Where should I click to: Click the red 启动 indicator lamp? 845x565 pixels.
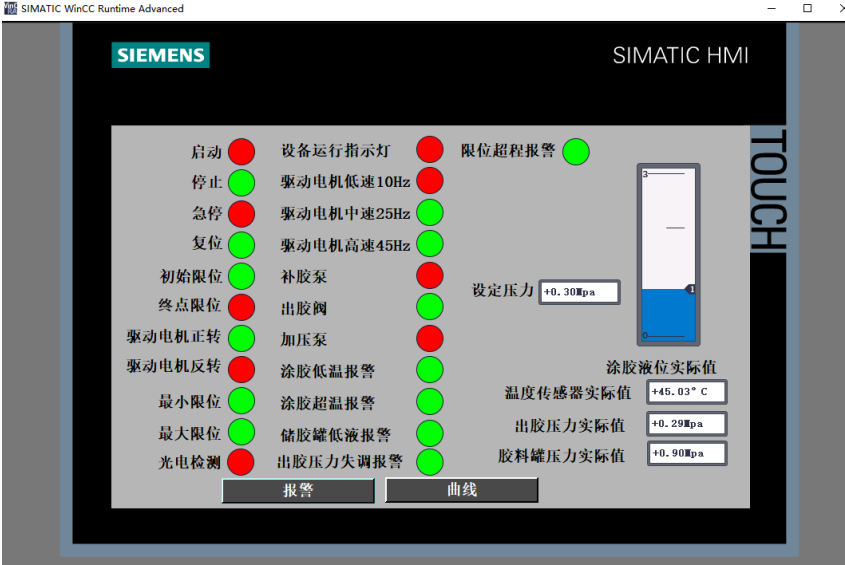241,151
